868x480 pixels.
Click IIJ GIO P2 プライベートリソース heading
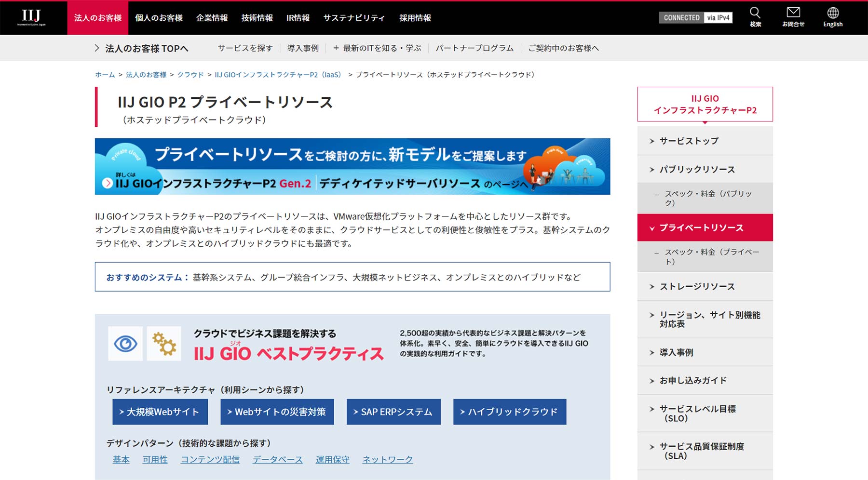(225, 102)
